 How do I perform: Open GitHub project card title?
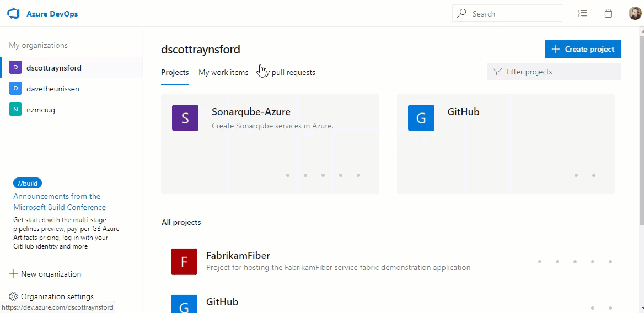[x=463, y=111]
